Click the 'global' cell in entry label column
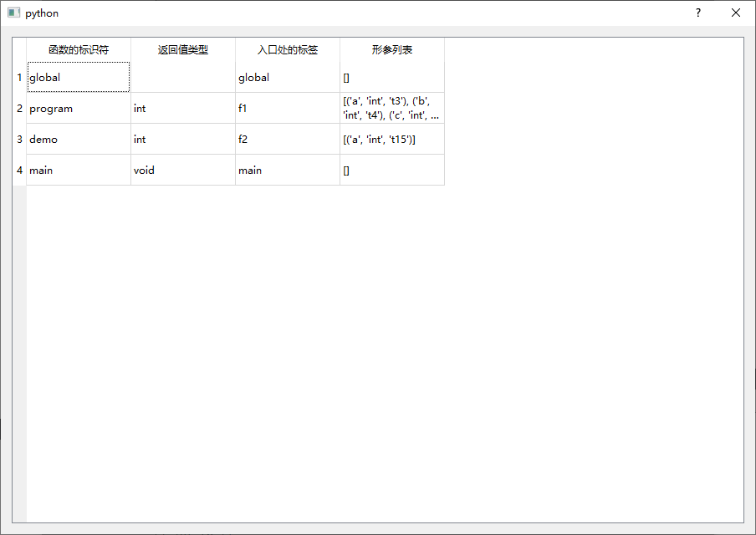 click(x=288, y=77)
